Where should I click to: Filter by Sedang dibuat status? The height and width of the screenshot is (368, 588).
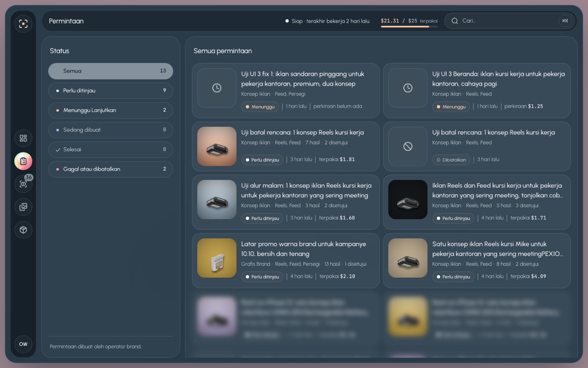click(x=110, y=130)
